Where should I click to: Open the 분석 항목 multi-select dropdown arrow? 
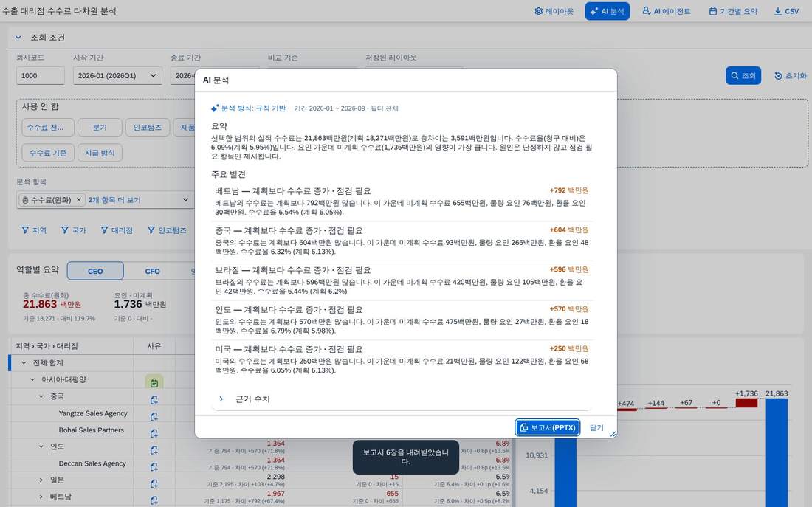pyautogui.click(x=185, y=200)
